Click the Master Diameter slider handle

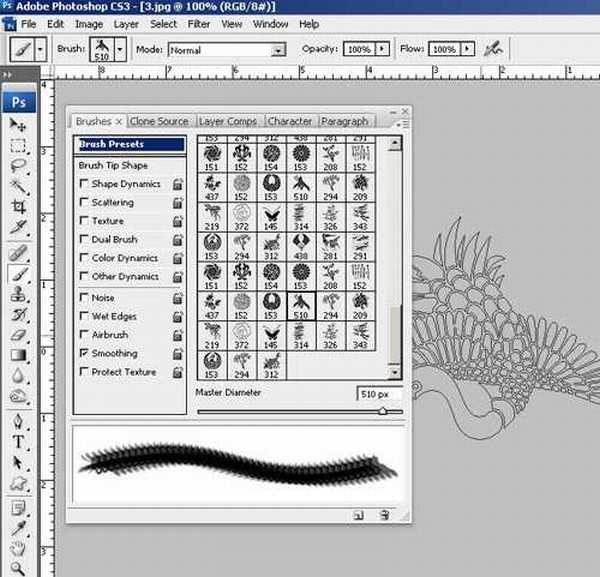(383, 411)
